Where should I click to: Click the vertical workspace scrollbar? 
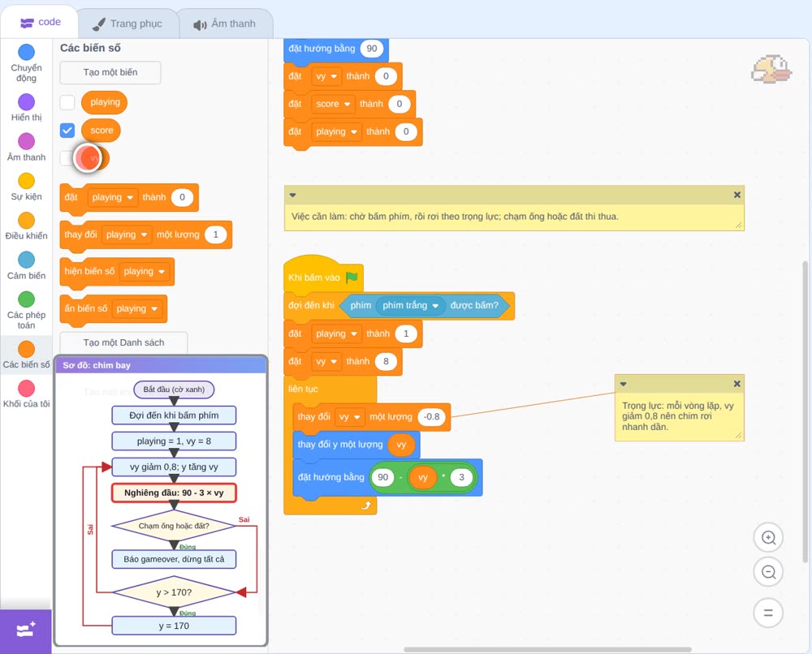805,411
